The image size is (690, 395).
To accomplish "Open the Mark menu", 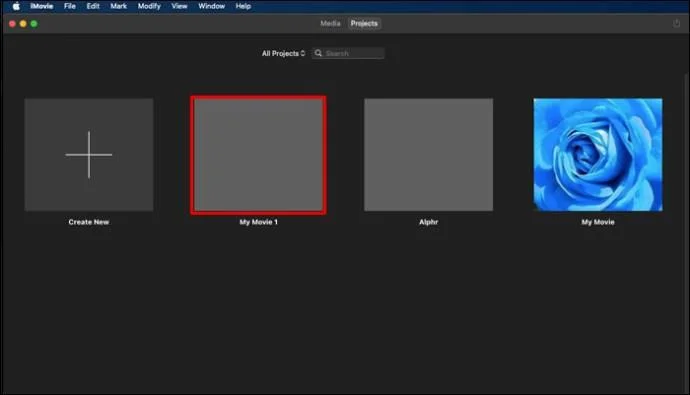I will [x=118, y=6].
